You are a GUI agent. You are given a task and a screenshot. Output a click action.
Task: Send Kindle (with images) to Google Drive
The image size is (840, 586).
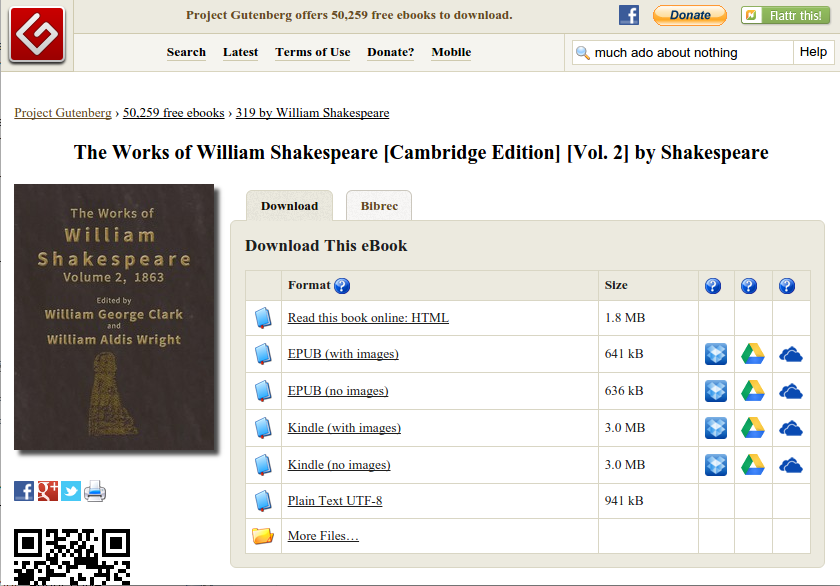click(x=753, y=428)
